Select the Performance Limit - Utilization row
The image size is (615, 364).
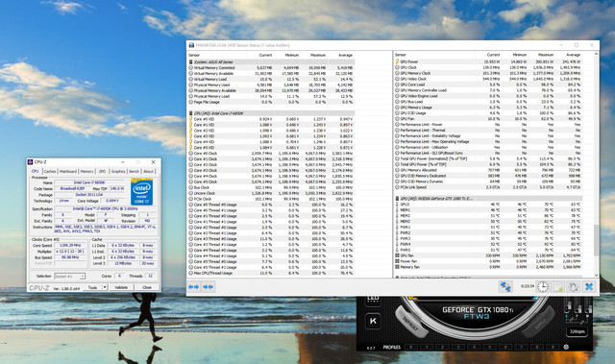[x=488, y=147]
